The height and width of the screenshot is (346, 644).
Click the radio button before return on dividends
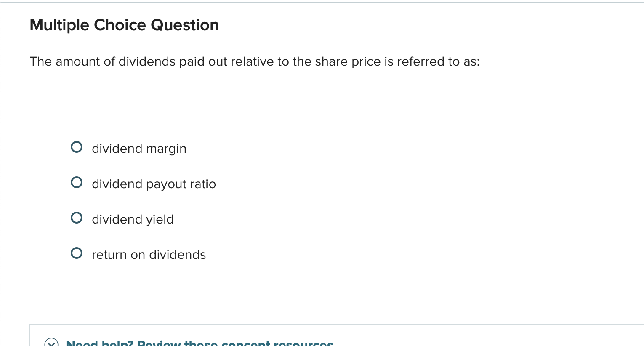pos(77,253)
